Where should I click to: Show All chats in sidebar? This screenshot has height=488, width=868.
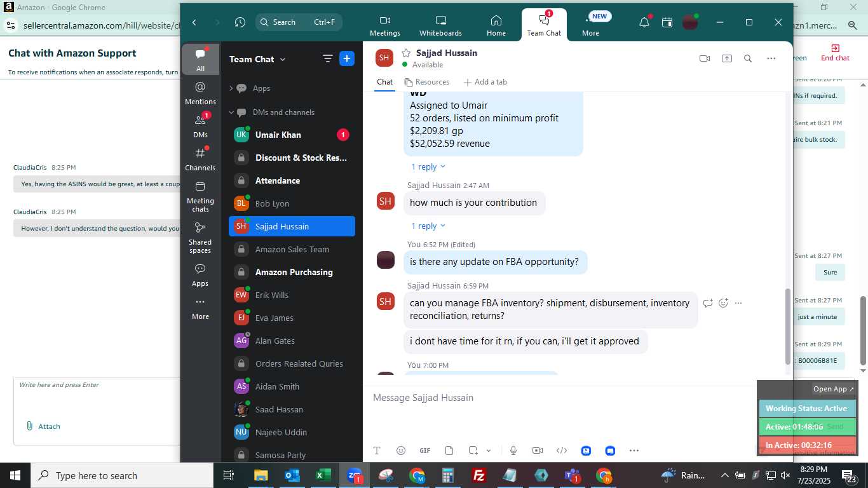pos(200,60)
